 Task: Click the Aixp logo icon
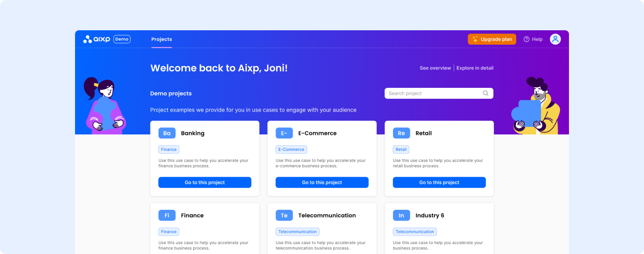tap(87, 39)
